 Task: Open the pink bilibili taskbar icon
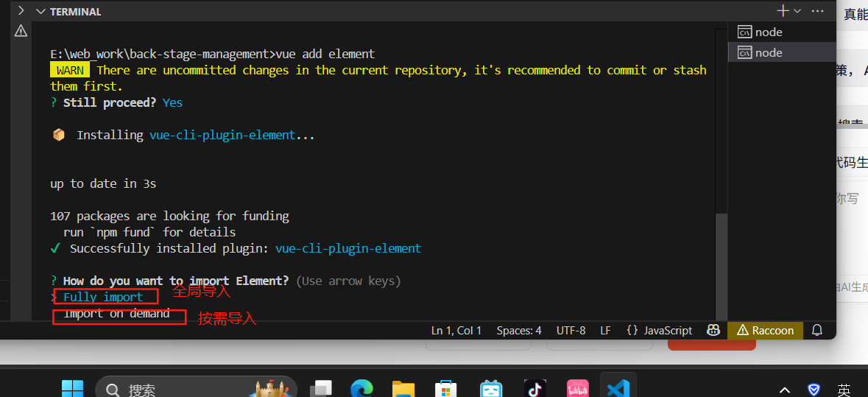click(x=578, y=389)
